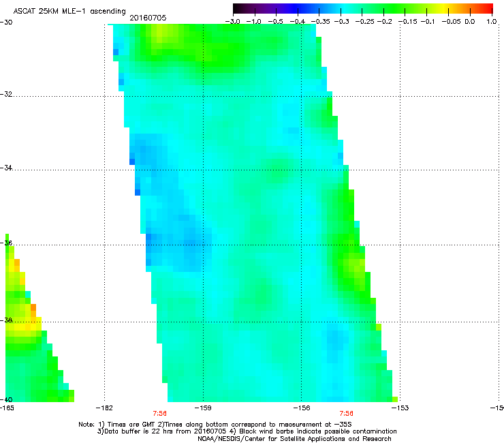Click the dark purple end of the colorbar

point(240,8)
